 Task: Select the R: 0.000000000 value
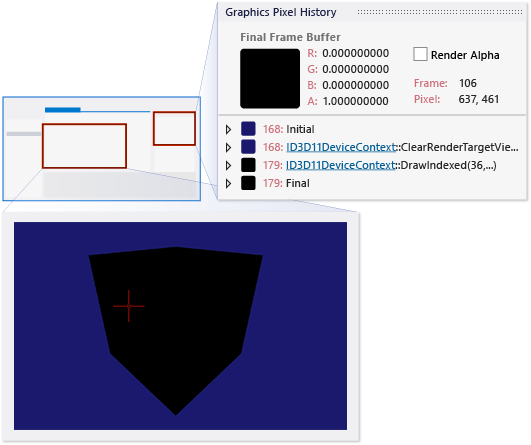tap(356, 53)
